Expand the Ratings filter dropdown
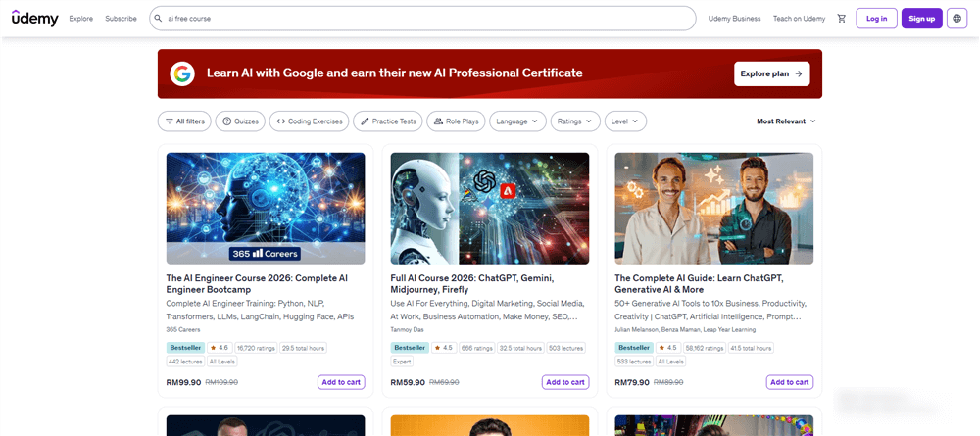 pos(575,121)
